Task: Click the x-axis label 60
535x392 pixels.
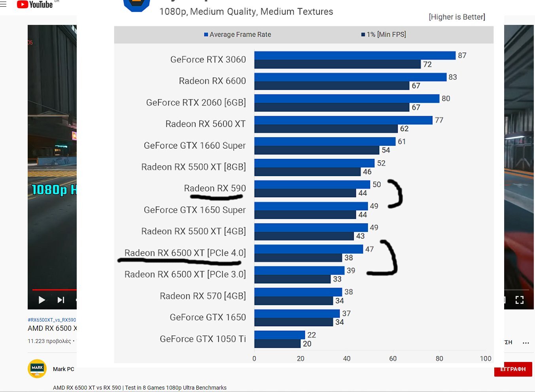Action: [393, 359]
